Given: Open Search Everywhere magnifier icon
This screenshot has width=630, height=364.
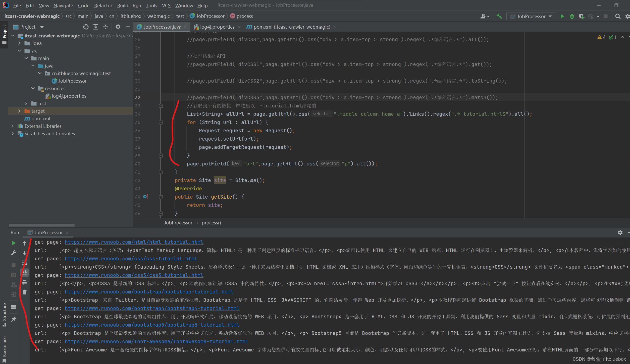Looking at the screenshot, I should [618, 16].
